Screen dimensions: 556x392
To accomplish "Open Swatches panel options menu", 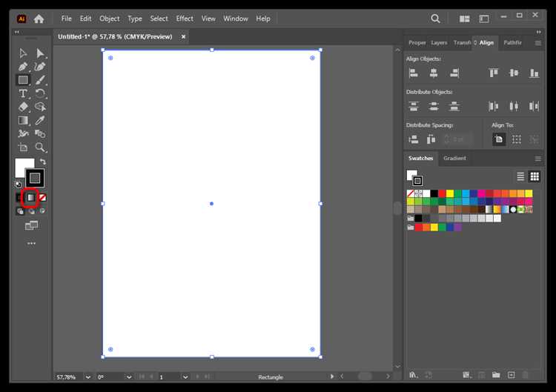I will (538, 159).
